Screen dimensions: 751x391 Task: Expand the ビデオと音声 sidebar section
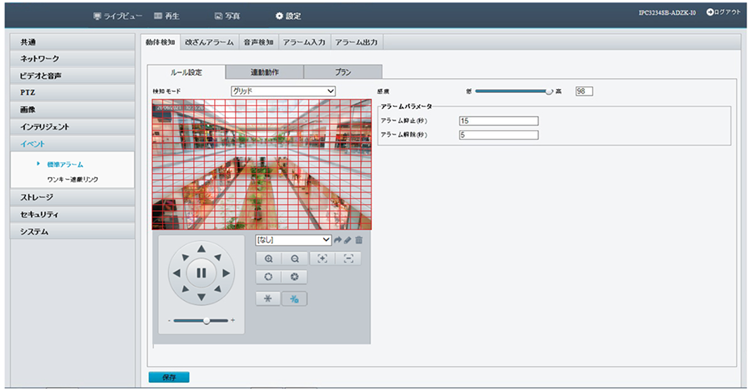tap(72, 76)
